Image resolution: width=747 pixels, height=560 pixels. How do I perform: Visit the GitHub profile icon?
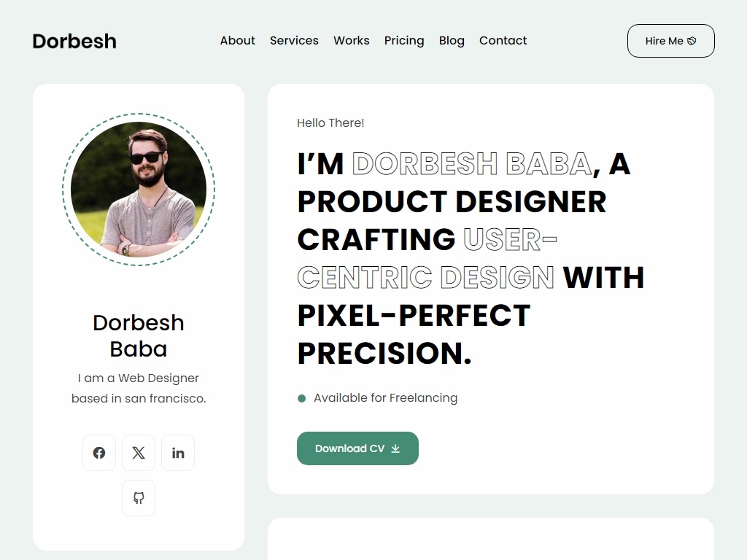coord(139,498)
